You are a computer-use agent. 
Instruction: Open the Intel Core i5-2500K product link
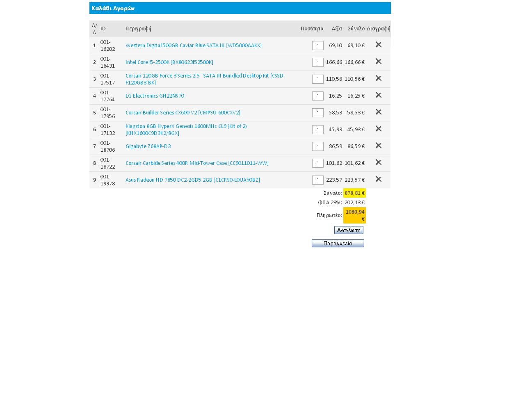click(x=169, y=62)
